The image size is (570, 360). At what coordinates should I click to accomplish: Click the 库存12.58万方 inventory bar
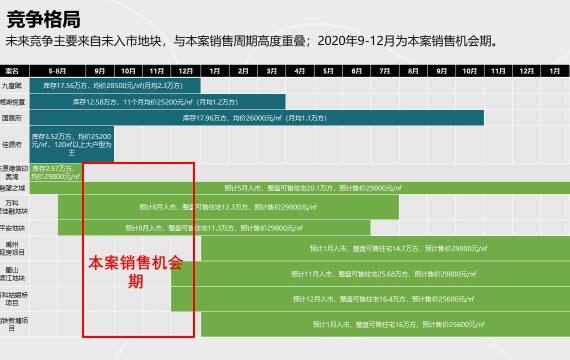pyautogui.click(x=157, y=102)
